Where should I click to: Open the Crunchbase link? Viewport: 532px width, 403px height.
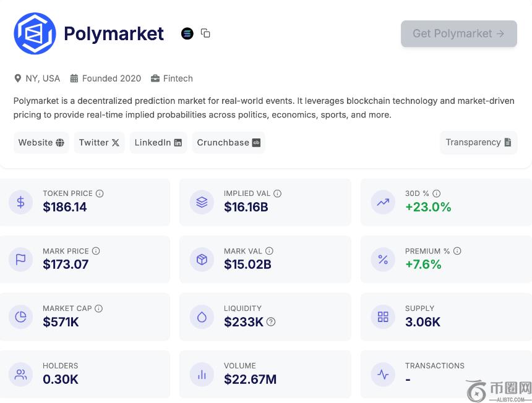click(x=228, y=142)
